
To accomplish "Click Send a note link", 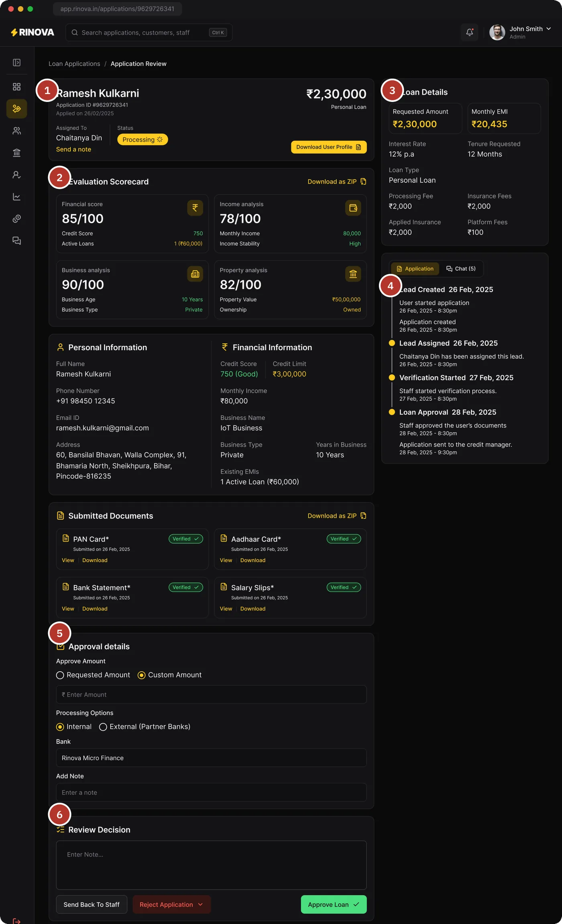I will tap(73, 149).
